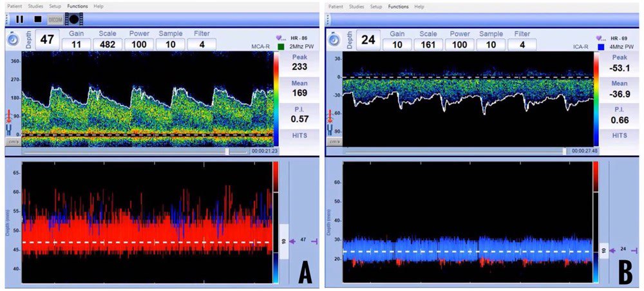
Task: Click the stopwatch icon in panel A
Action: [x=14, y=39]
